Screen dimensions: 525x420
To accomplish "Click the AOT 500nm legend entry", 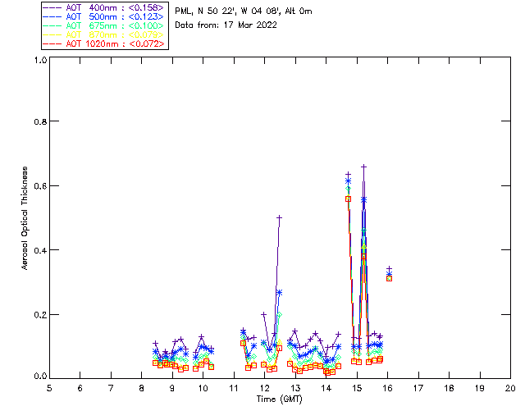I will click(x=104, y=16).
